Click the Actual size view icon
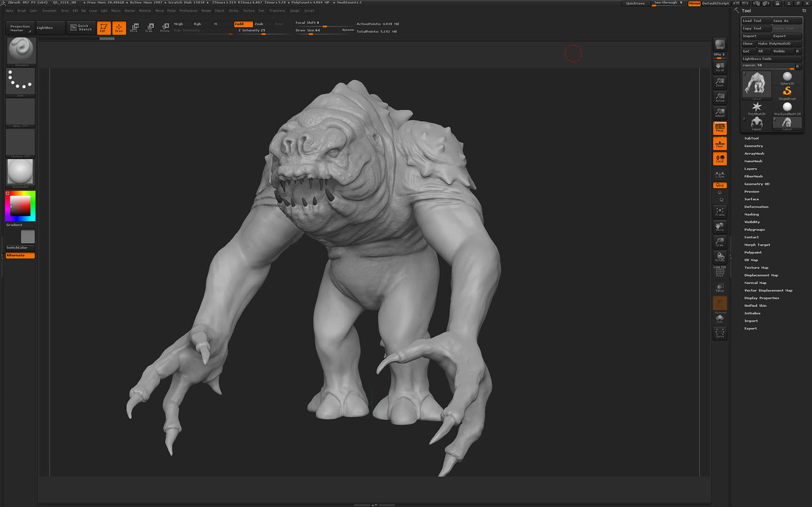The image size is (812, 507). (719, 97)
